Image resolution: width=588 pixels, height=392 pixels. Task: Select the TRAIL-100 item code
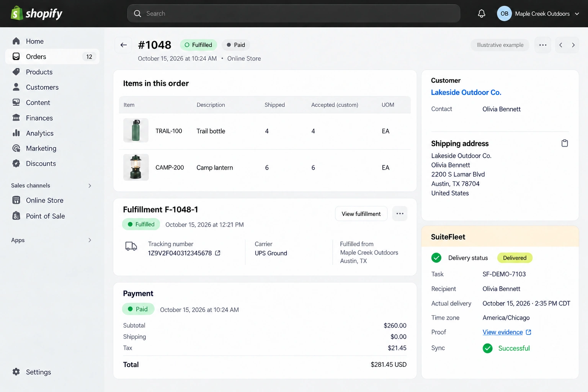pos(169,131)
